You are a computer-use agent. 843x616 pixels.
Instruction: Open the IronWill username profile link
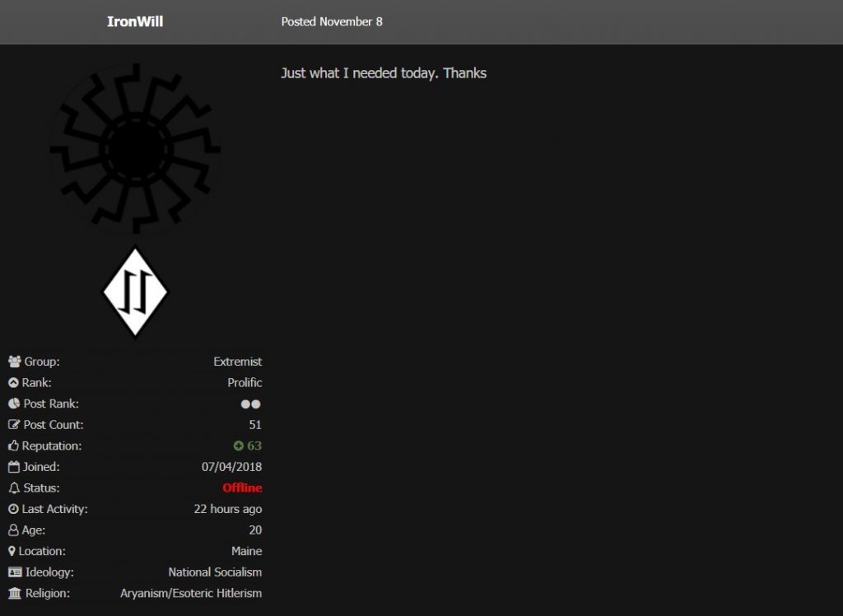135,21
